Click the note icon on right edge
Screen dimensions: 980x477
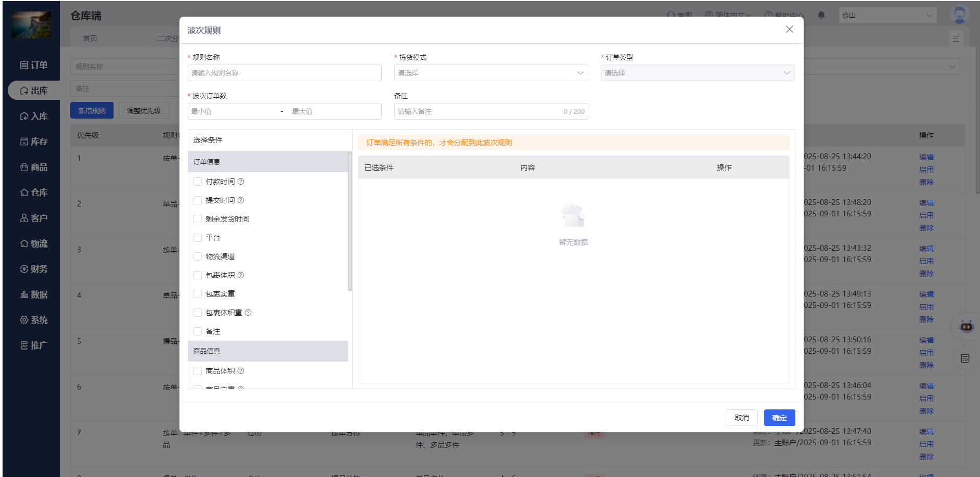pos(965,358)
